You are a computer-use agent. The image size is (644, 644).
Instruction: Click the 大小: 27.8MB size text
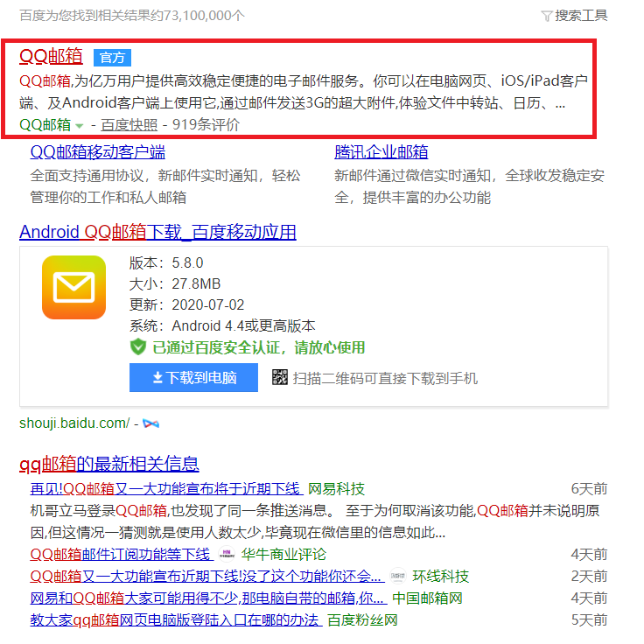[175, 283]
